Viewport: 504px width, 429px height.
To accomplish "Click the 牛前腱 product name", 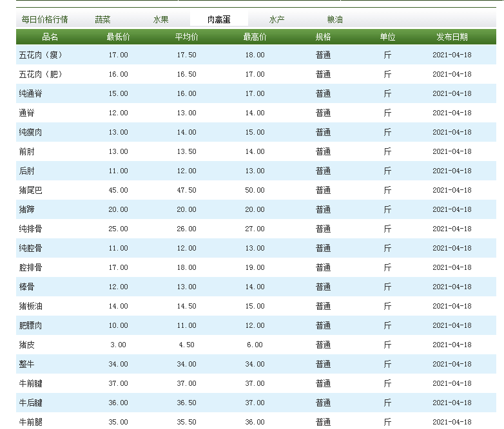I will (x=30, y=383).
